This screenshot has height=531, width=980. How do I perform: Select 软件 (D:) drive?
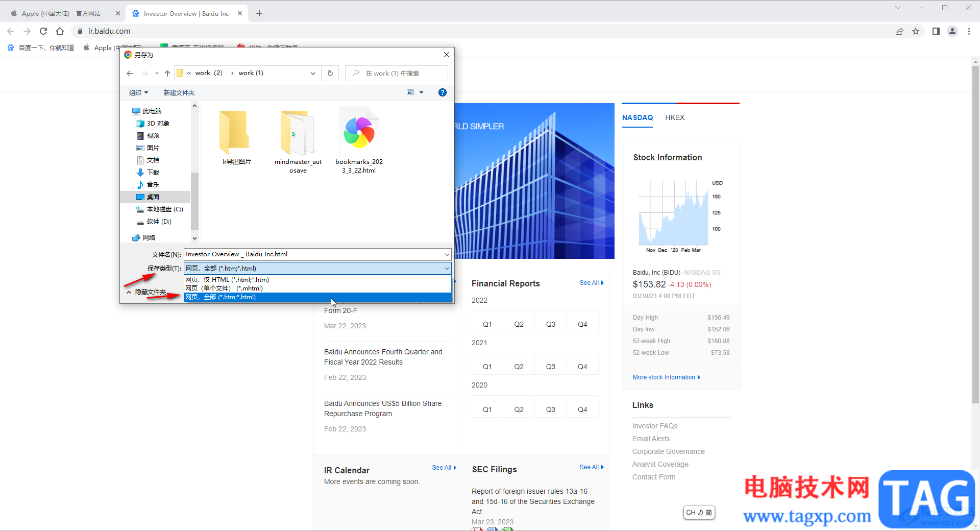[159, 222]
